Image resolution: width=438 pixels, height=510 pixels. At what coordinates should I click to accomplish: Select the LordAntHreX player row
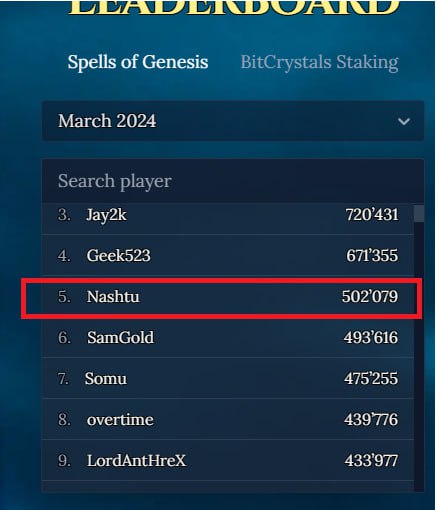[x=228, y=460]
